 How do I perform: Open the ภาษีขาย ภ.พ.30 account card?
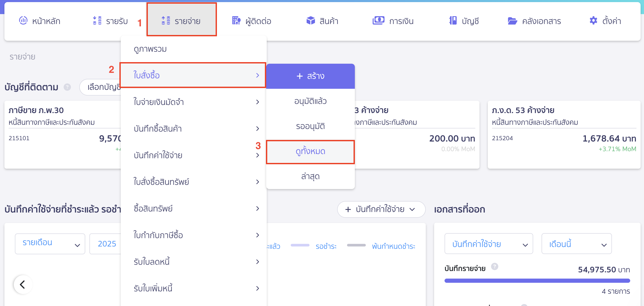point(63,134)
